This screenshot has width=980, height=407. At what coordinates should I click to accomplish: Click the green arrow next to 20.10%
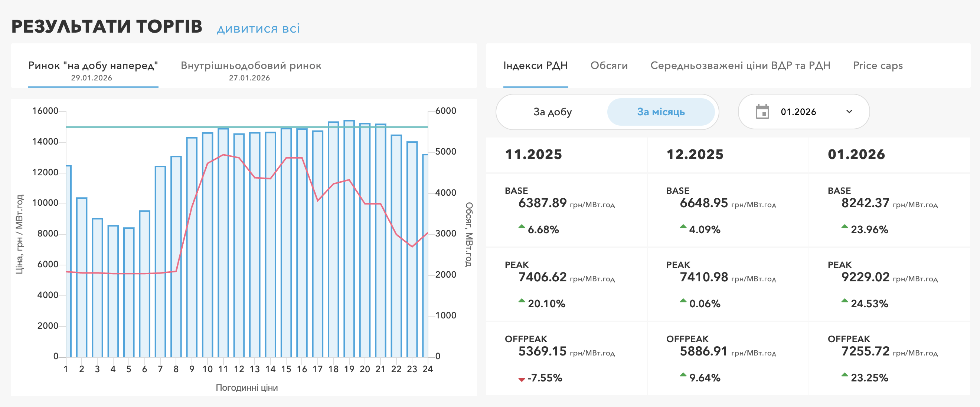[522, 301]
